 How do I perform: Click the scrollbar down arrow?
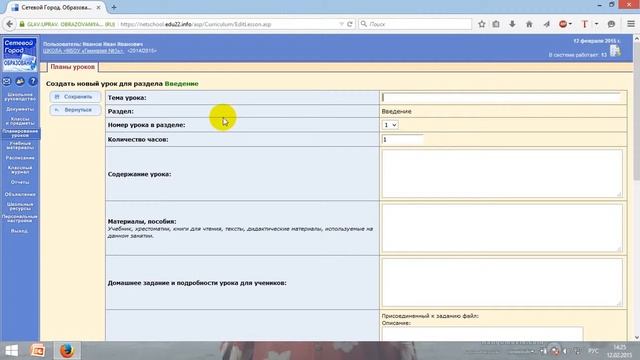pos(636,337)
